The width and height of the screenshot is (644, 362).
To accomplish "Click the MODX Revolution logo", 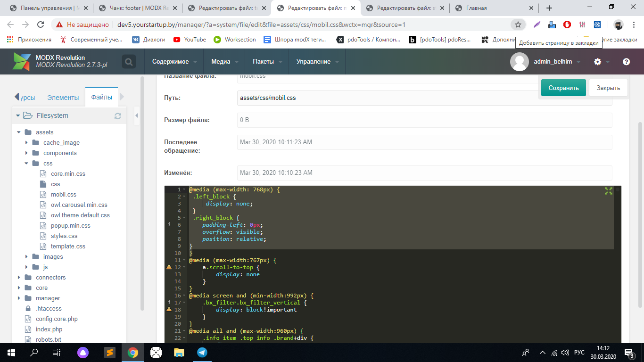I will point(22,61).
